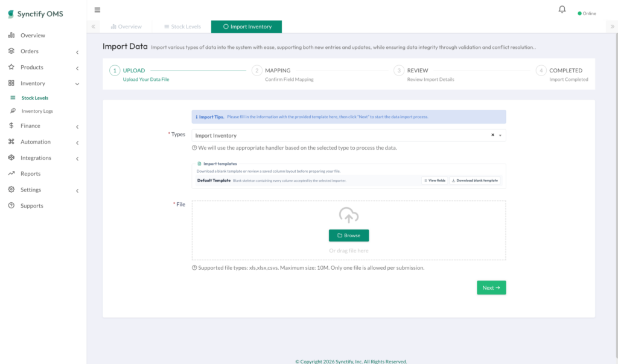The height and width of the screenshot is (364, 618).
Task: Click the Import templates document icon
Action: 199,164
